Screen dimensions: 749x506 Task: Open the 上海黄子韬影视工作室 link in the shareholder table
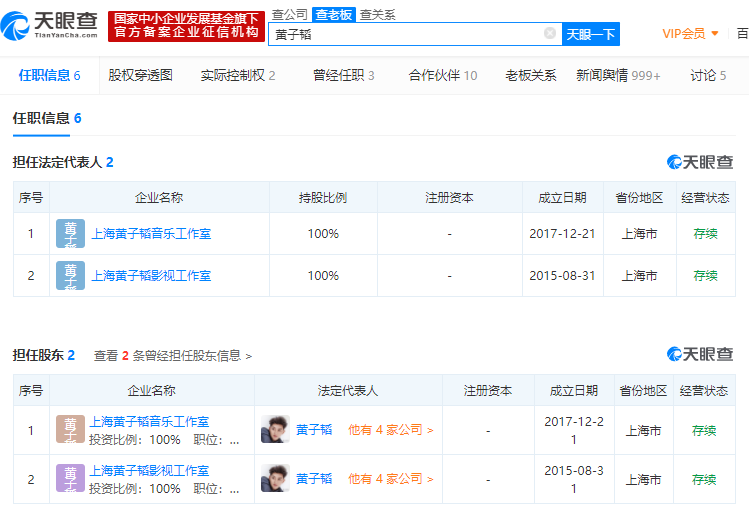pos(150,471)
